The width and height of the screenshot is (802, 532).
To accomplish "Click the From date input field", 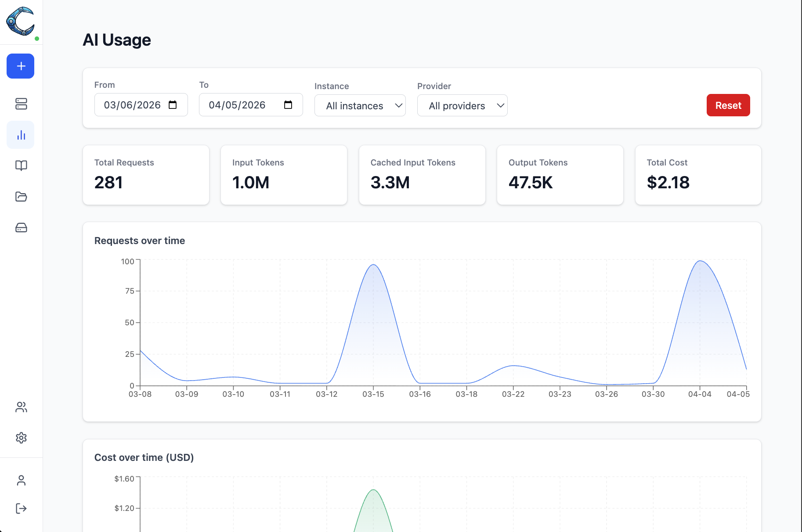I will point(134,104).
